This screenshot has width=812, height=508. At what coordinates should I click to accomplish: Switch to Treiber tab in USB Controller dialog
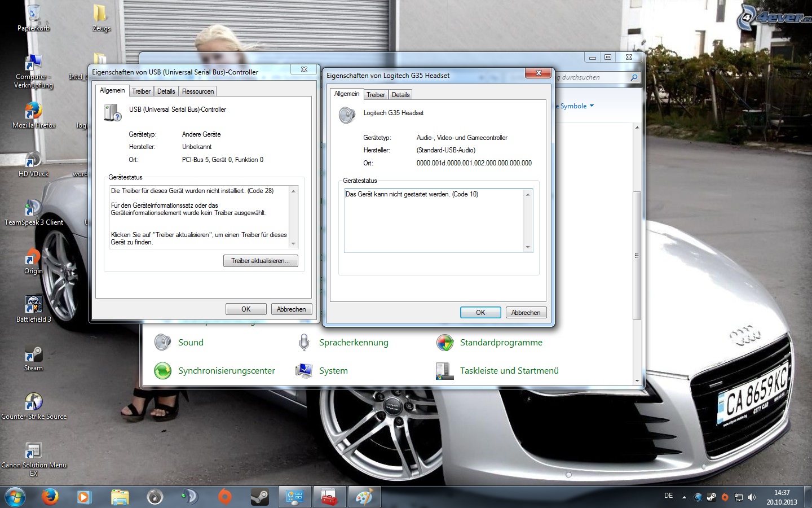[x=141, y=91]
